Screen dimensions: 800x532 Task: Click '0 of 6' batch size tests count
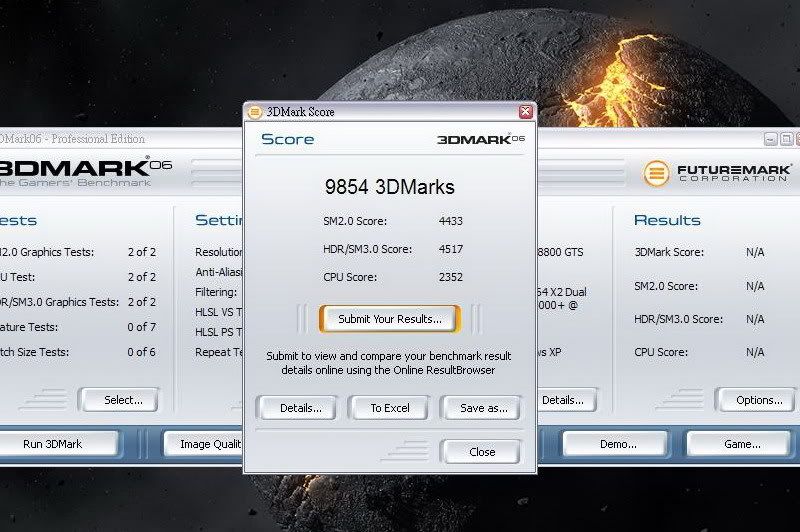click(141, 352)
